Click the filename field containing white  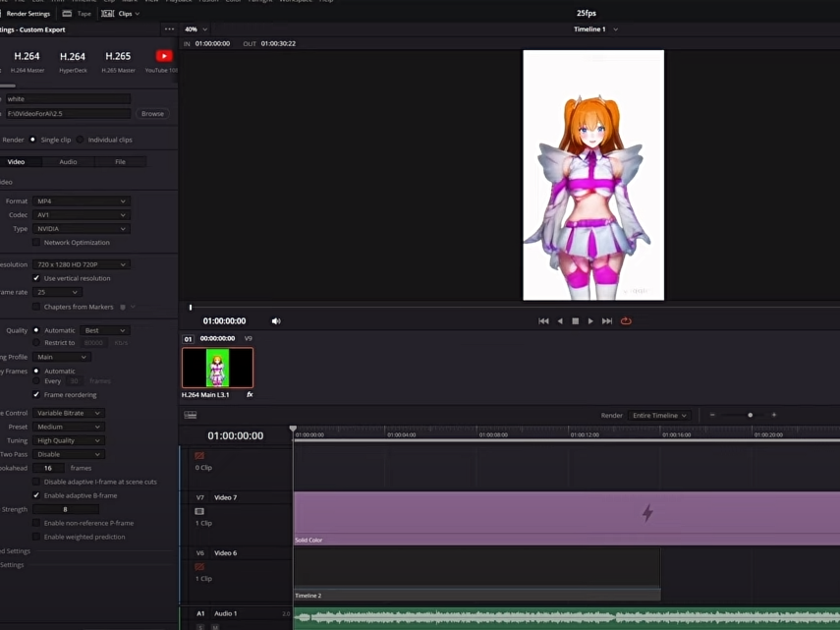pyautogui.click(x=68, y=98)
